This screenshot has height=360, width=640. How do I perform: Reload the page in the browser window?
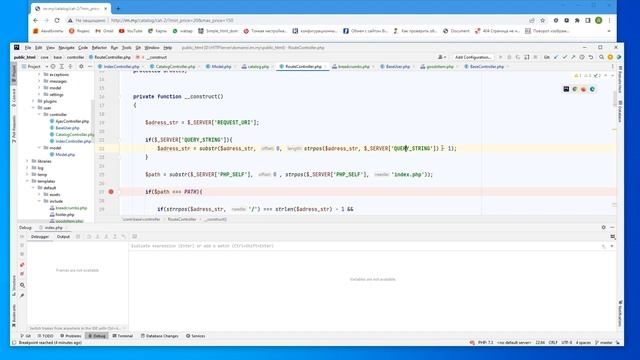57,20
